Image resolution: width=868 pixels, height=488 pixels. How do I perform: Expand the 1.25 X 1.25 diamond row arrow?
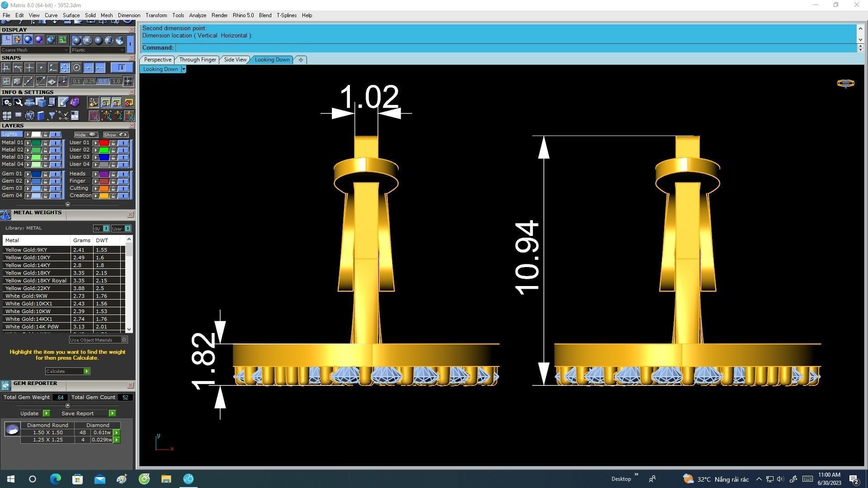pyautogui.click(x=117, y=440)
